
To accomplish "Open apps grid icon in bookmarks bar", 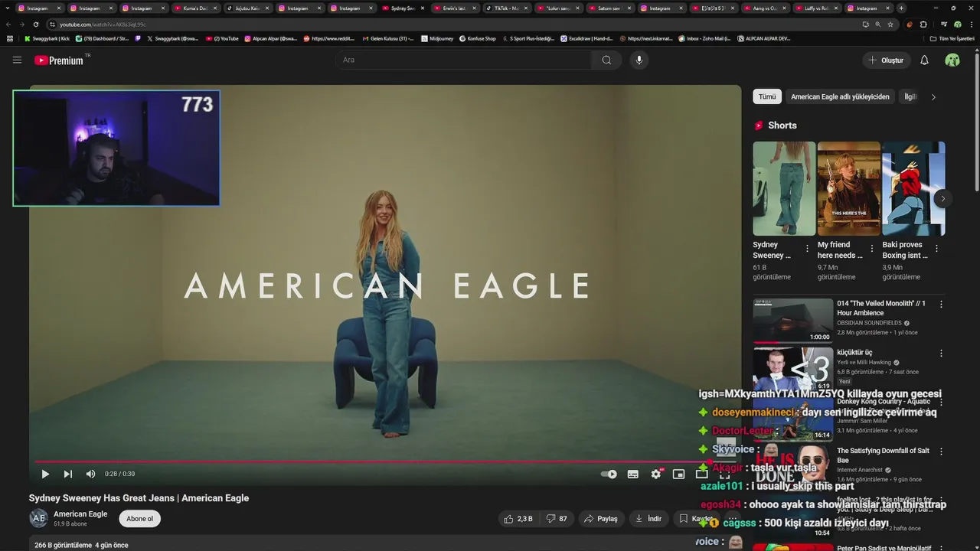I will 10,38.
